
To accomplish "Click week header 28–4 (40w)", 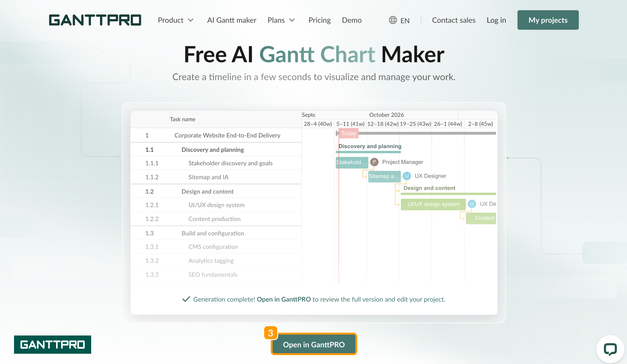I will pos(318,124).
